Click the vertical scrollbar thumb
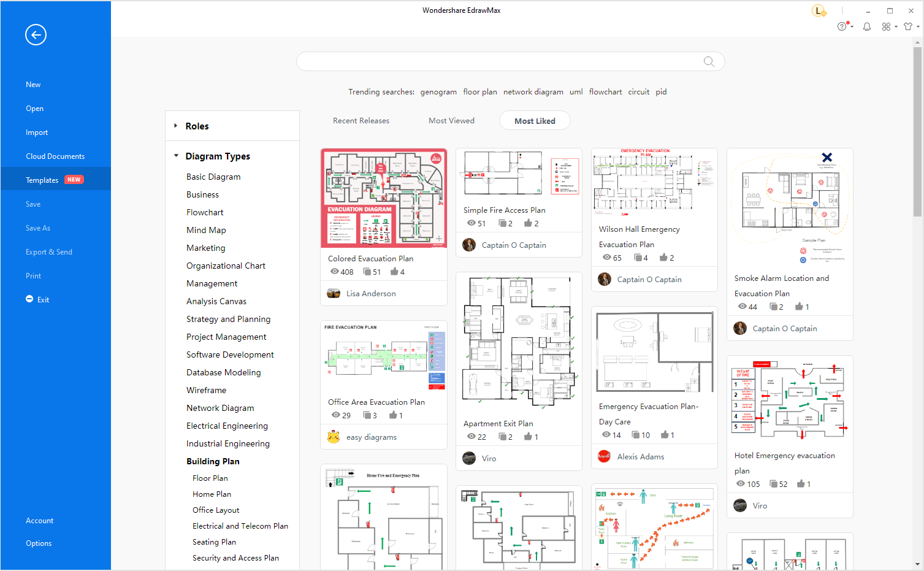Image resolution: width=924 pixels, height=571 pixels. (x=917, y=132)
